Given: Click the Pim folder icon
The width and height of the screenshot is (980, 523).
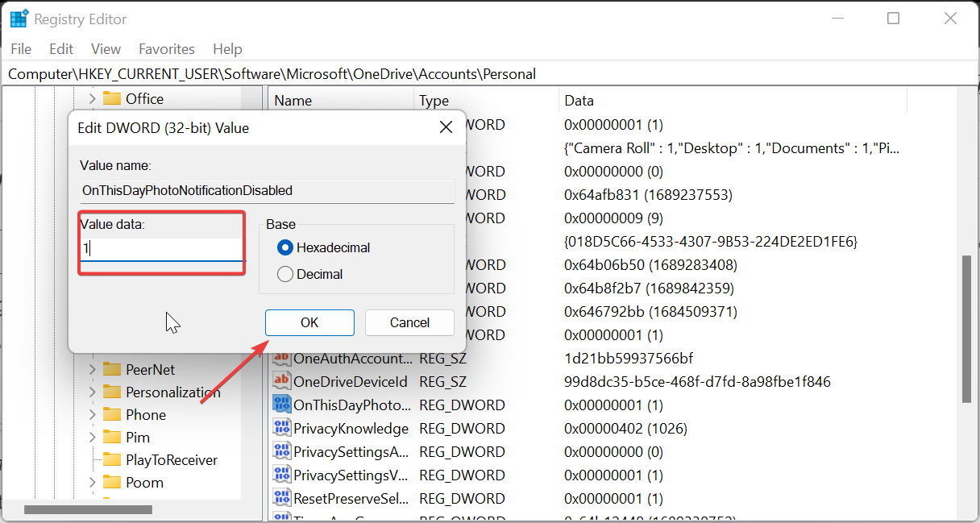Looking at the screenshot, I should [112, 437].
